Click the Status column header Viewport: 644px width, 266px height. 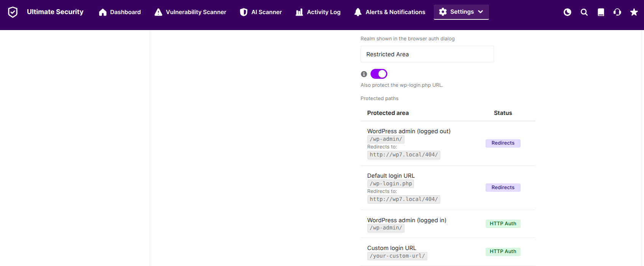click(x=503, y=113)
